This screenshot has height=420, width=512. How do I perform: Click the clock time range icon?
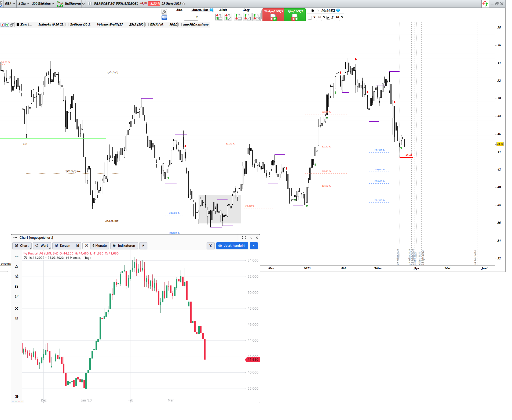86,246
